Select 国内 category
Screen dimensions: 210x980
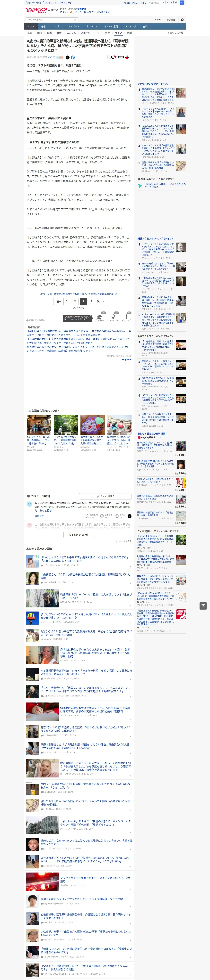click(x=40, y=33)
